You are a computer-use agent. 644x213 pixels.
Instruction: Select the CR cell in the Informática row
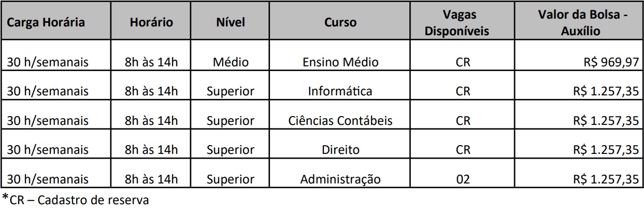click(463, 91)
